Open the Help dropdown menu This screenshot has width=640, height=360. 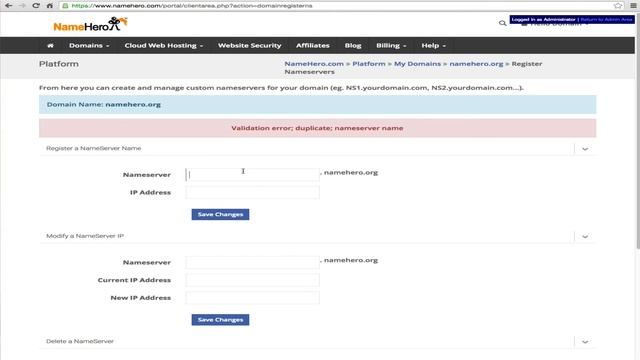click(x=433, y=46)
